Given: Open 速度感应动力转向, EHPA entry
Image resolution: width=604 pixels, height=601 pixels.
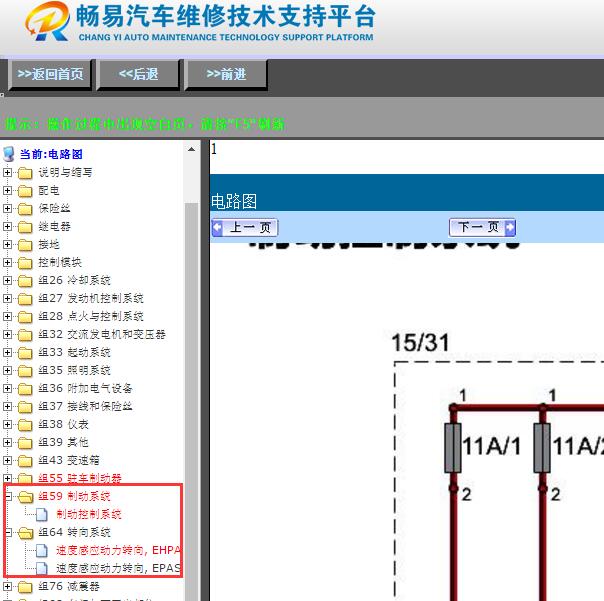Looking at the screenshot, I should [x=118, y=550].
